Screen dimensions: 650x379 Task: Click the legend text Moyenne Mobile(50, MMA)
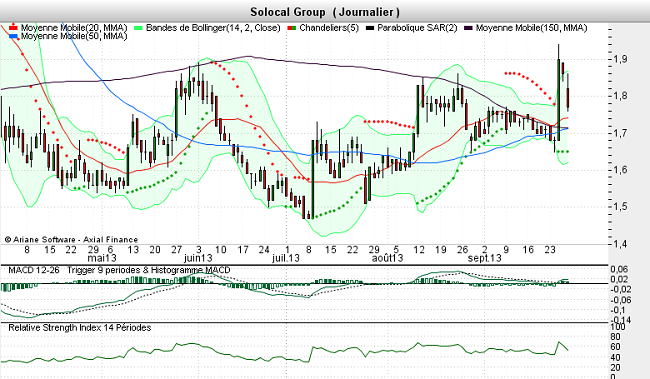tap(74, 36)
